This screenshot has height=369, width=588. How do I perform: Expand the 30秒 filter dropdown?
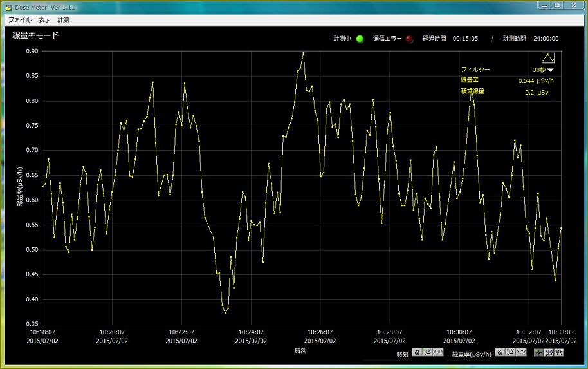point(551,70)
